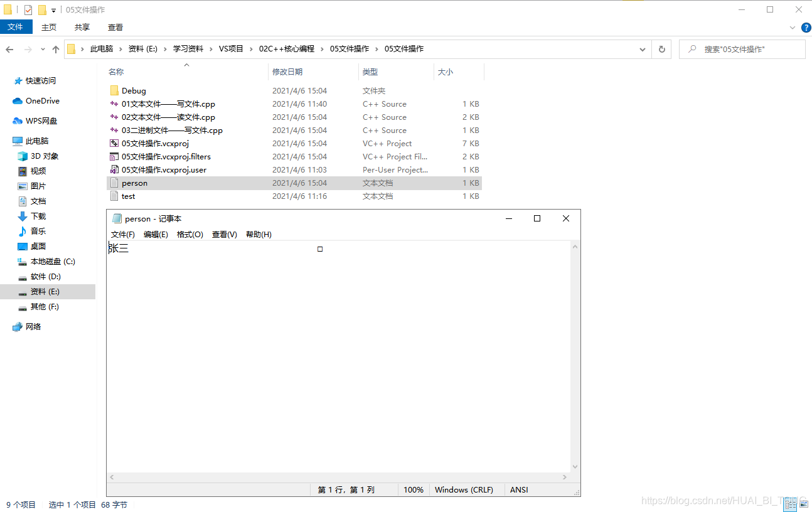The image size is (812, 512).
Task: Open Notepad 查看(V) menu
Action: click(225, 235)
